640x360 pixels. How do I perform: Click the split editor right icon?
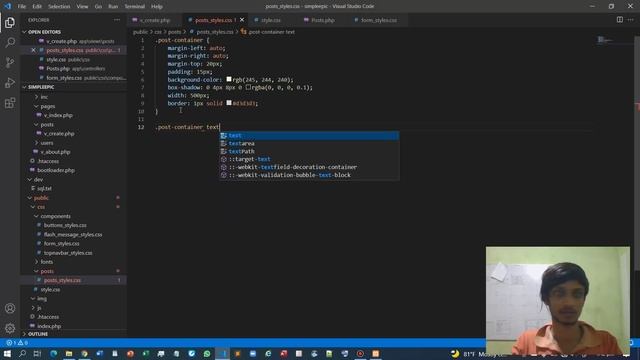pos(620,20)
